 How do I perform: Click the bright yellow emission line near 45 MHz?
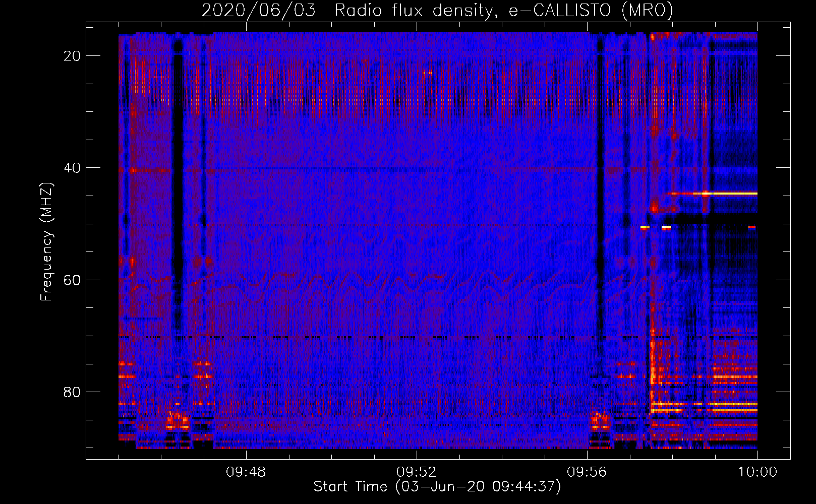[x=712, y=194]
